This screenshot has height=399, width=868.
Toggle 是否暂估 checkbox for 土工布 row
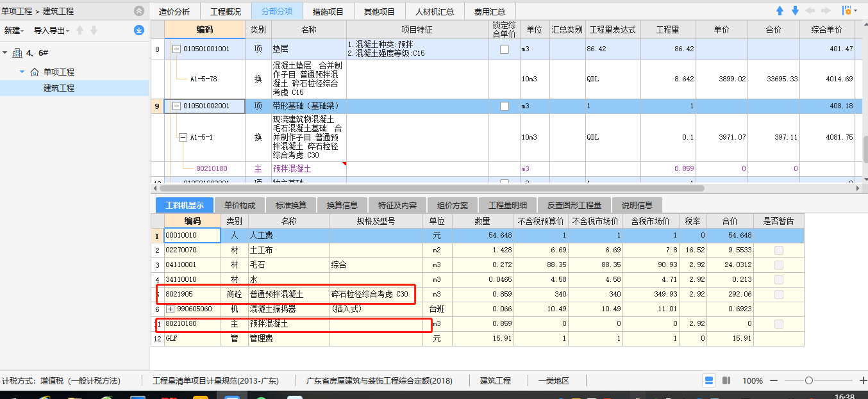click(x=778, y=250)
